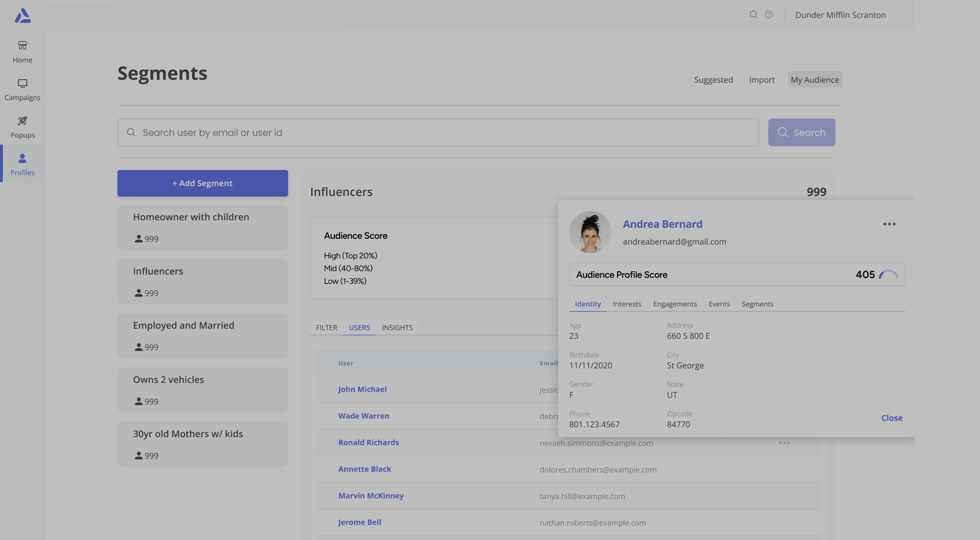Image resolution: width=980 pixels, height=540 pixels.
Task: Click Andrea Bernard's profile photo
Action: [590, 232]
